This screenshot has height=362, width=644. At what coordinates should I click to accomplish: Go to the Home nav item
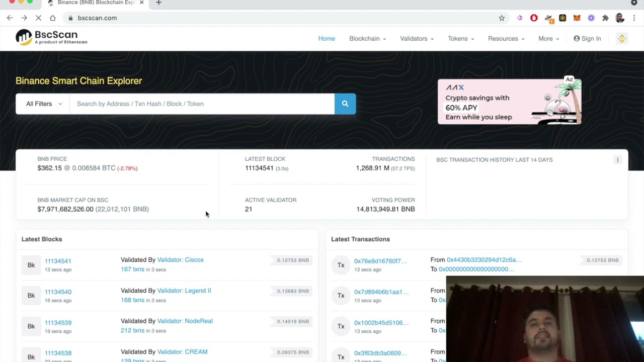coord(327,39)
